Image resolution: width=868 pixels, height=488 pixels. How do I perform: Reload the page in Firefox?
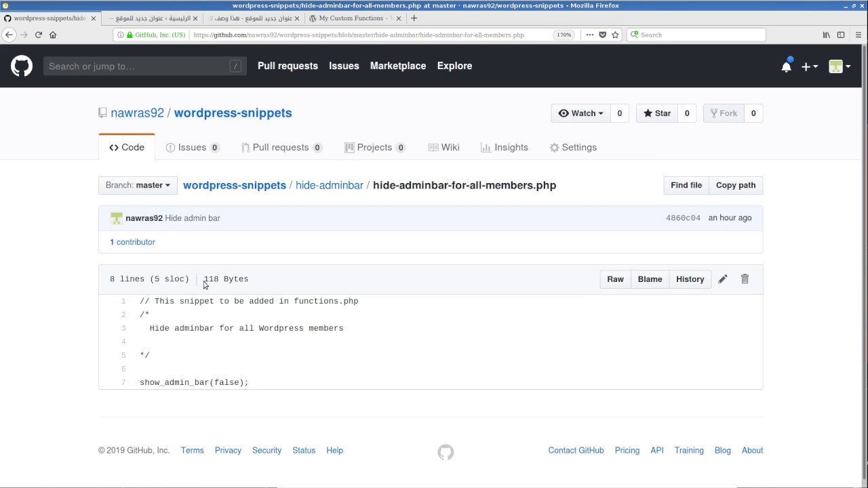coord(39,35)
